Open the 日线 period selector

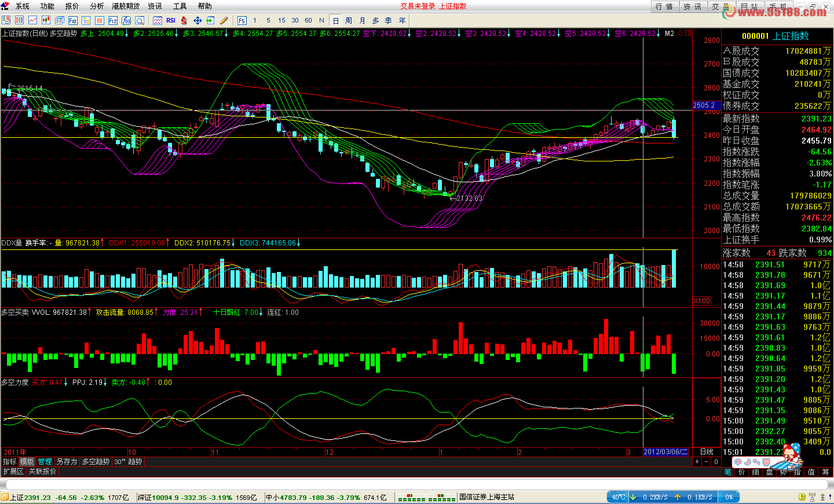(x=707, y=452)
